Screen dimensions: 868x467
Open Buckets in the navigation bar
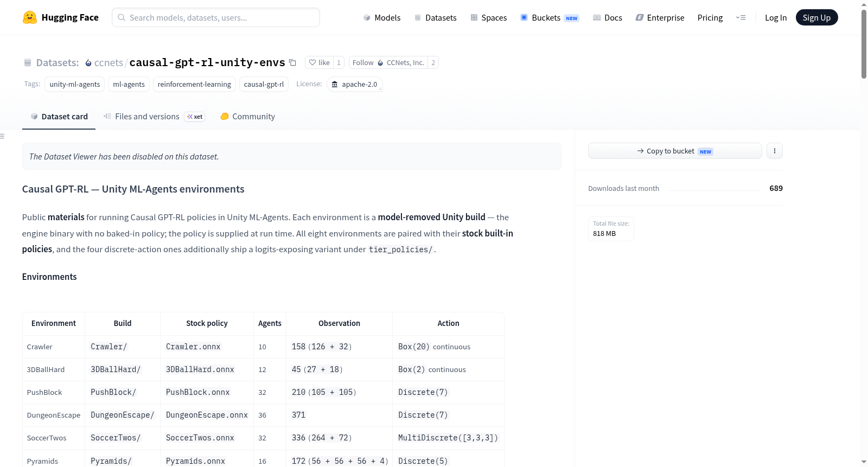pos(550,17)
